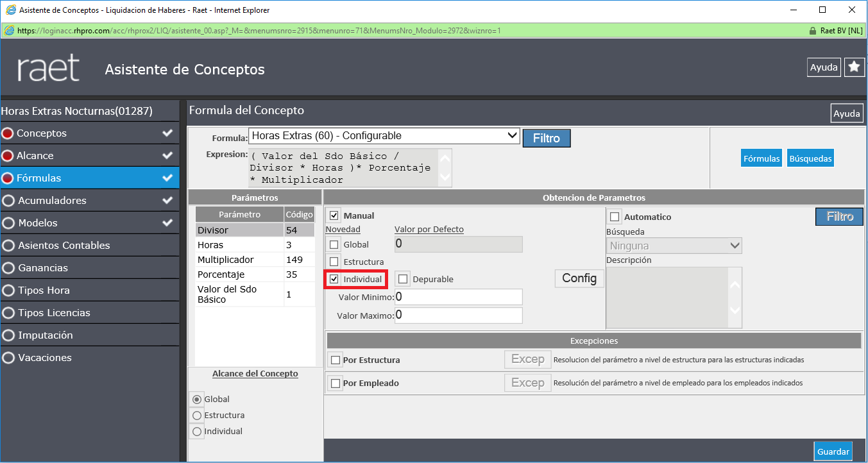Image resolution: width=868 pixels, height=463 pixels.
Task: Open Vacaciones step in sidebar
Action: [90, 358]
